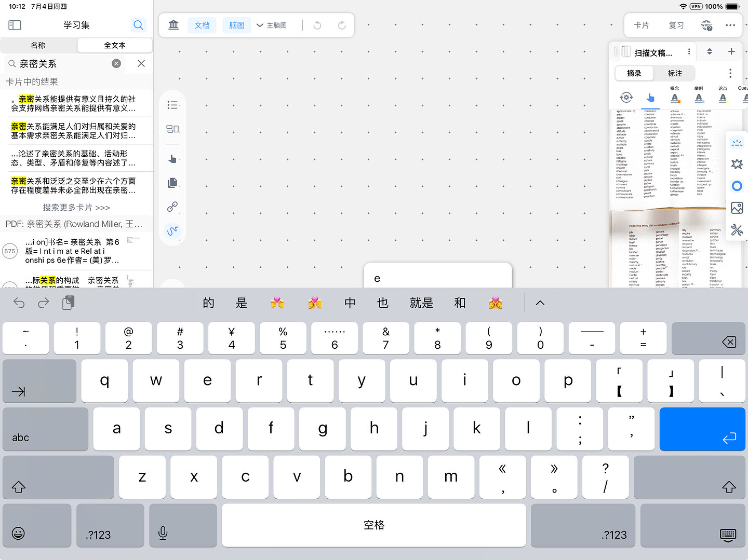
Task: Activate the freehand pen drawing tool
Action: tap(173, 230)
